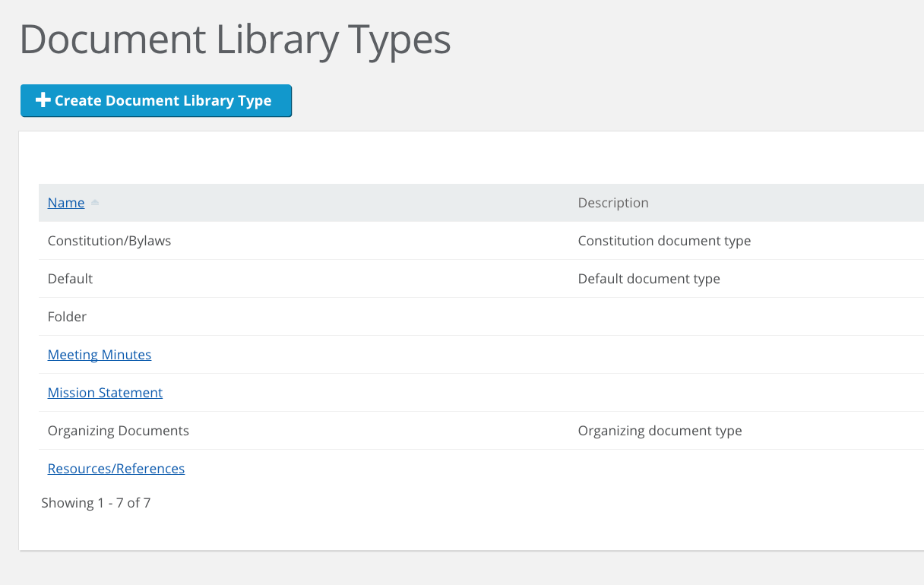Select the Default name cell
This screenshot has width=924, height=585.
70,279
